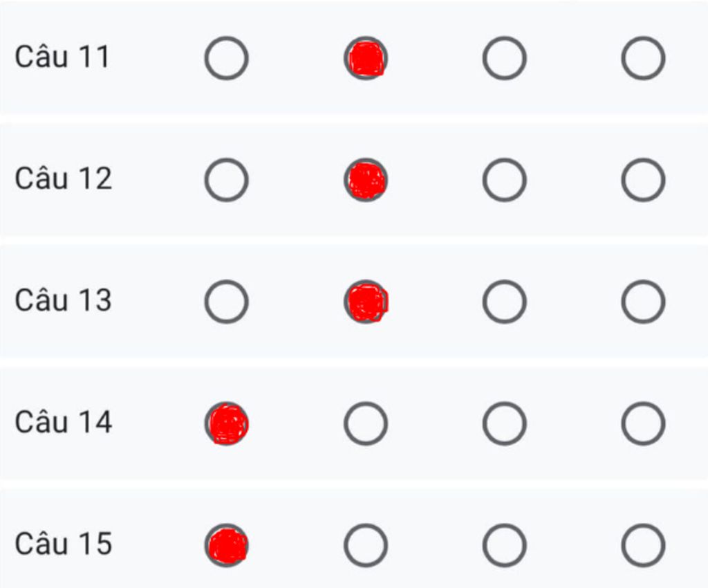Screen dimensions: 708x588
Task: Choose the third option for Câu 15
Action: [504, 545]
